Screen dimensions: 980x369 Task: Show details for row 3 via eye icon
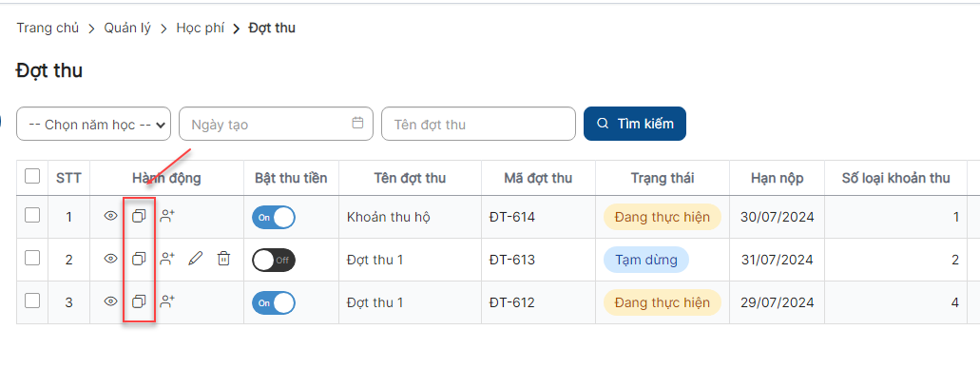tap(110, 301)
